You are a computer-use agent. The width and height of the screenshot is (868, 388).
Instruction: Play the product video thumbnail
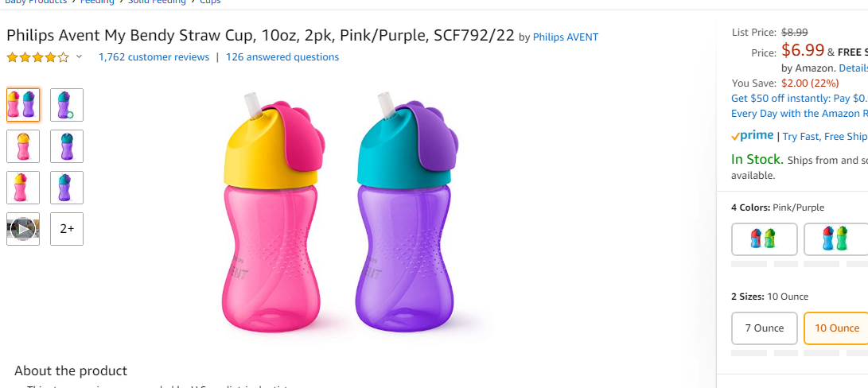pyautogui.click(x=23, y=229)
